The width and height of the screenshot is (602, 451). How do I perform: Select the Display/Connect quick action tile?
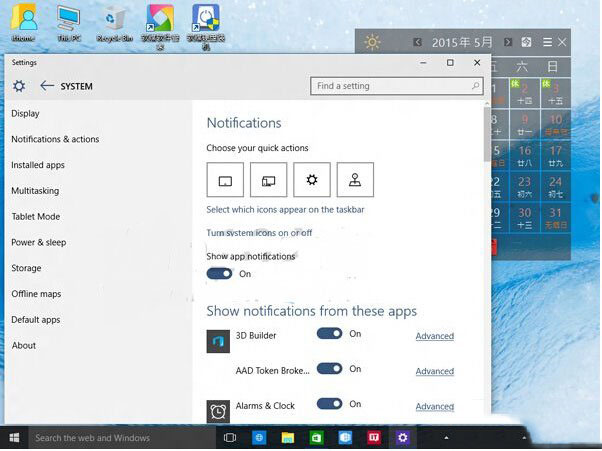click(x=268, y=180)
